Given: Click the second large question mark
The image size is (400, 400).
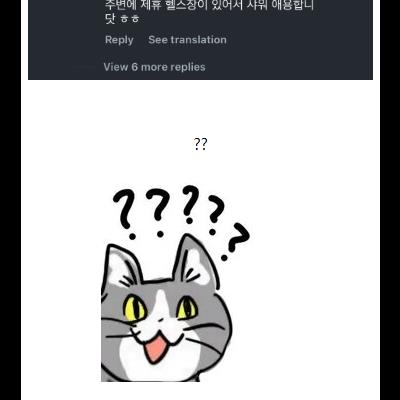Looking at the screenshot, I should coord(158,213).
